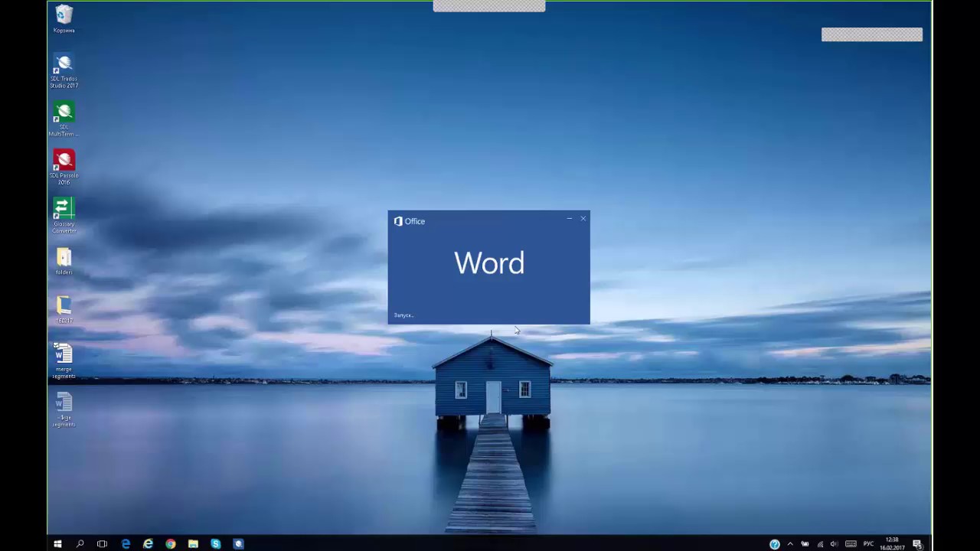The image size is (980, 551).
Task: Open the touch keyboard tray icon
Action: (851, 544)
